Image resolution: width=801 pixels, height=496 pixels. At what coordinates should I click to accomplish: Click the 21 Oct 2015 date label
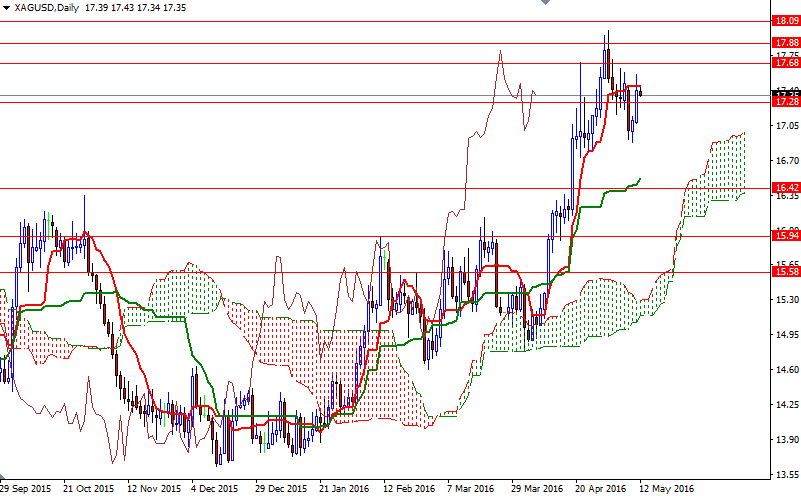point(89,489)
